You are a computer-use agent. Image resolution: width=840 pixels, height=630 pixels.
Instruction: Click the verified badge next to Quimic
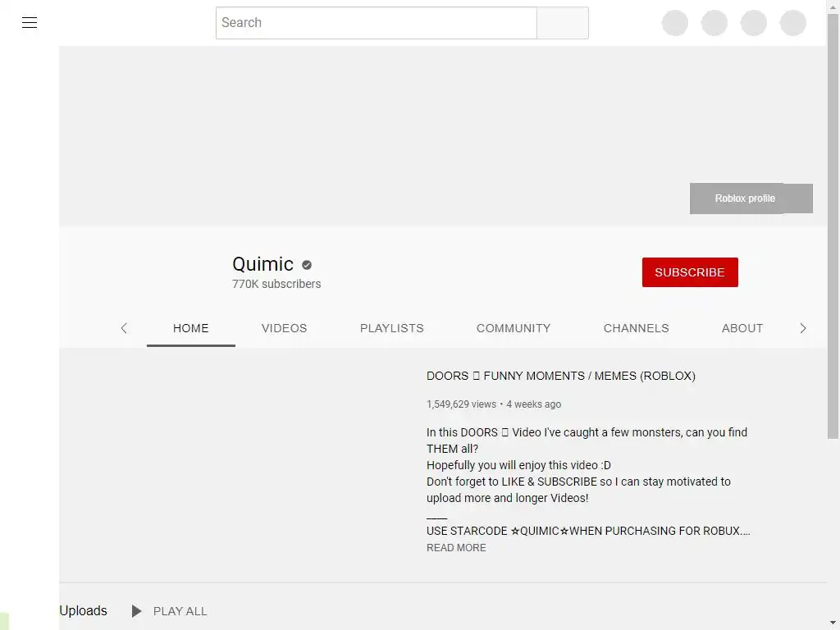tap(307, 265)
